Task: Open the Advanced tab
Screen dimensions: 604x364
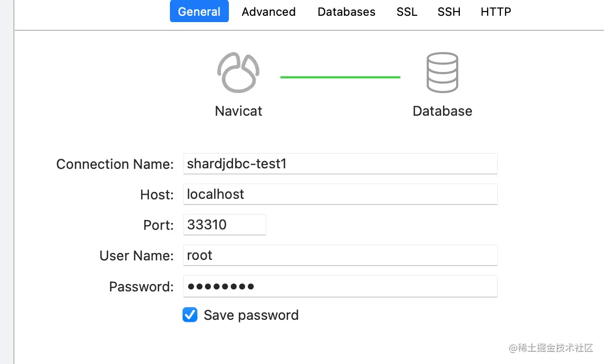Action: 268,12
